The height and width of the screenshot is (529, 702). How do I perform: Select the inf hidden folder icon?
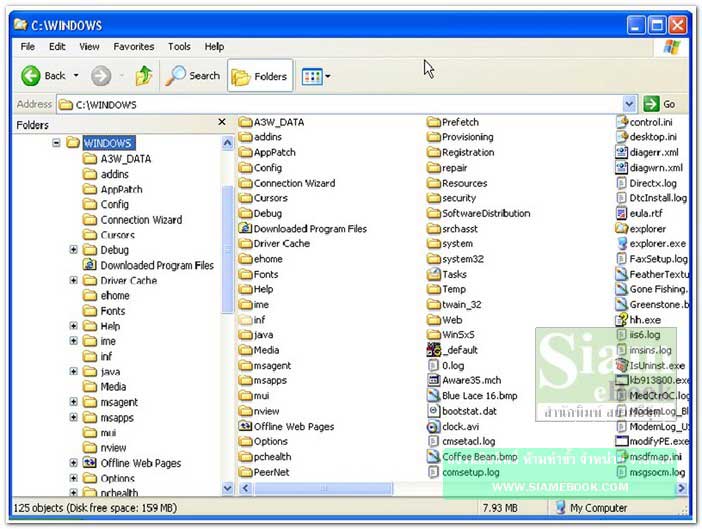click(x=245, y=320)
